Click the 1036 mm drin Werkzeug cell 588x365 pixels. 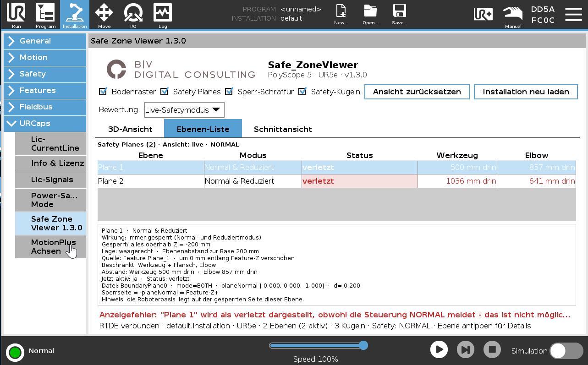click(457, 181)
